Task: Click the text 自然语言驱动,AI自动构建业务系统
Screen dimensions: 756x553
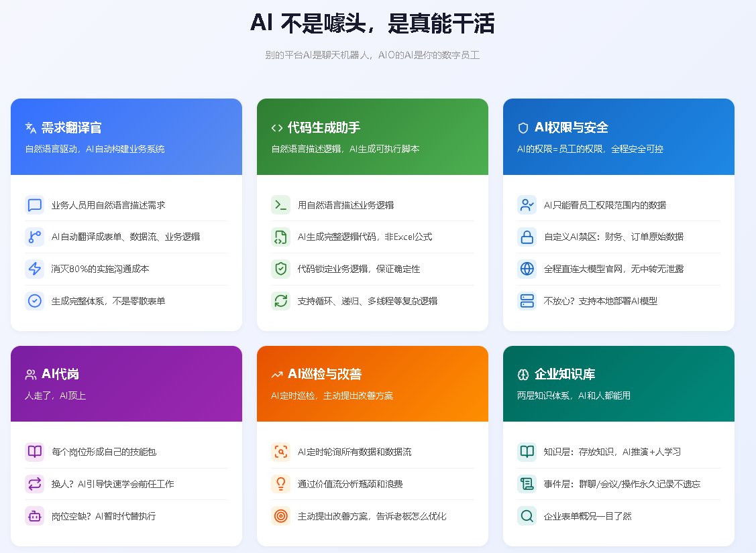Action: point(95,149)
